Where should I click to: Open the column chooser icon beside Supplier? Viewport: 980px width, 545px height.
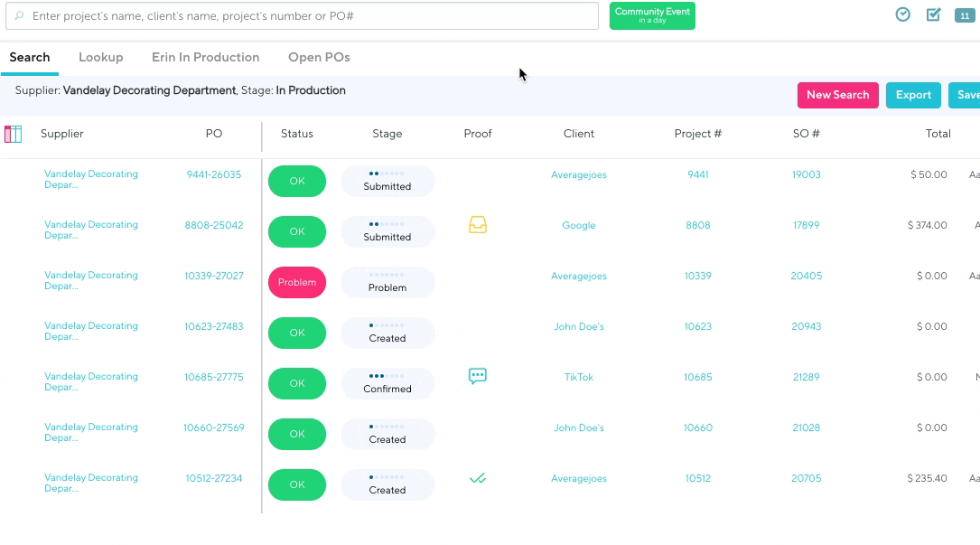click(x=14, y=134)
